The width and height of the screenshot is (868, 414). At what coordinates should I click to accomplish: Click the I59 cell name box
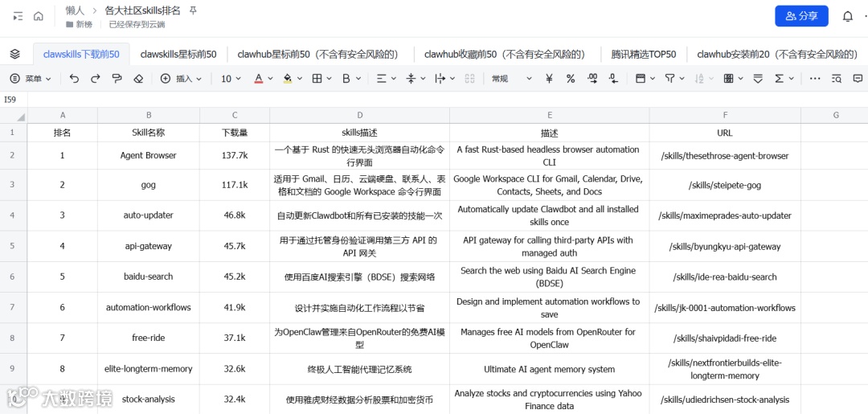(14, 100)
